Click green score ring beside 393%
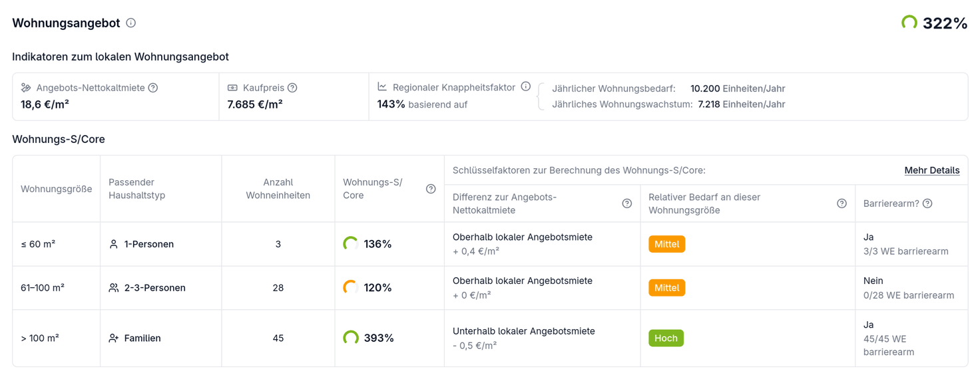This screenshot has width=980, height=379. click(351, 338)
